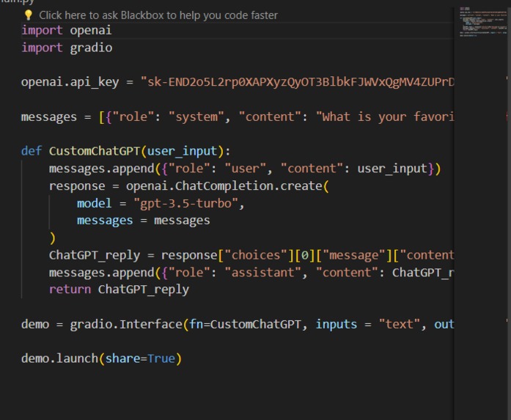Click the "assistant" role string
This screenshot has width=511, height=420.
tap(262, 273)
